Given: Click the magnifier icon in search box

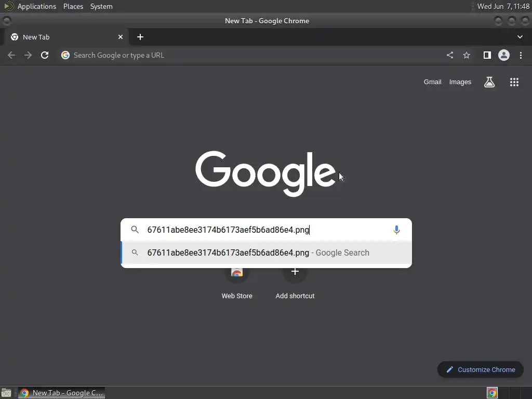Looking at the screenshot, I should tap(135, 230).
